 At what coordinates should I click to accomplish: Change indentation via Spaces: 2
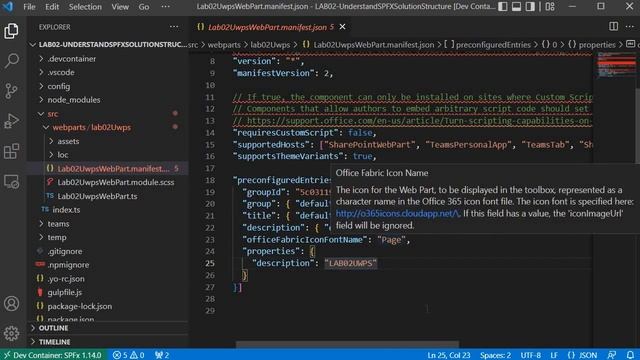point(495,355)
